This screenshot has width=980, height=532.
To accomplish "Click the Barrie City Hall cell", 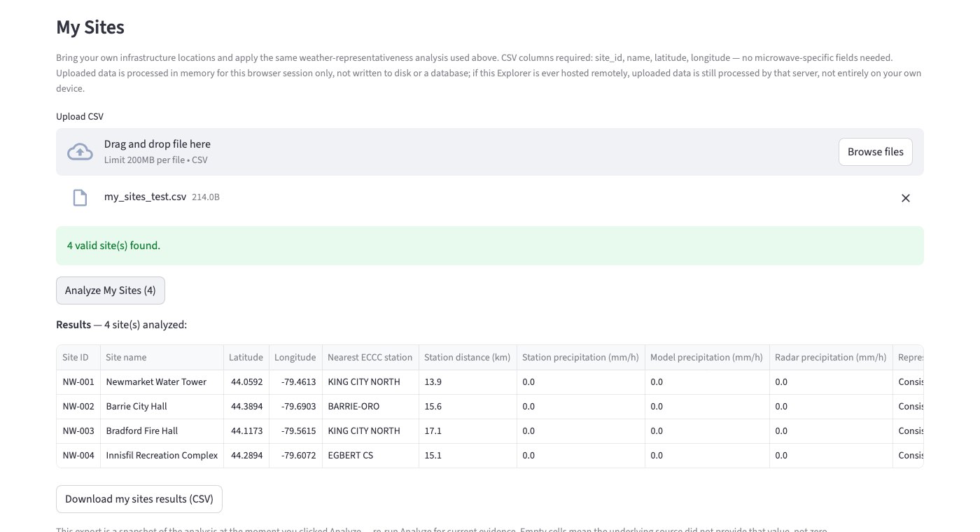I will 162,407.
